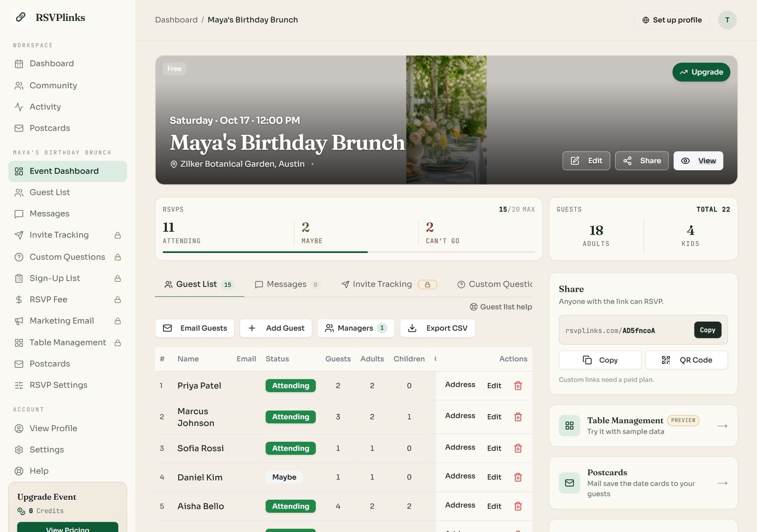Click the Share event button

point(642,161)
